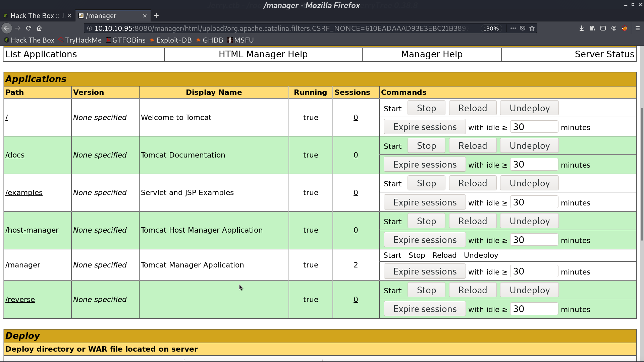
Task: Open the / root application path
Action: pyautogui.click(x=7, y=118)
